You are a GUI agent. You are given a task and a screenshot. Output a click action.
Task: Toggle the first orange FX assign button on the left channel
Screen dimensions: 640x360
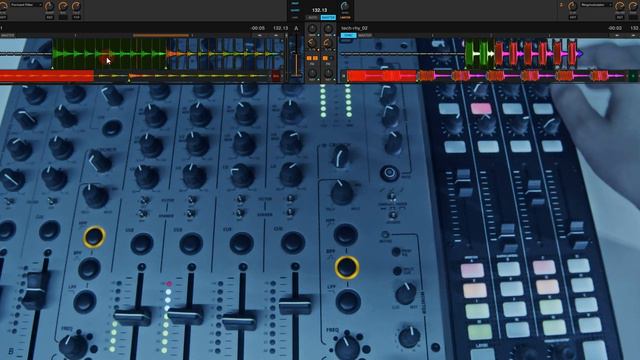pos(309,58)
